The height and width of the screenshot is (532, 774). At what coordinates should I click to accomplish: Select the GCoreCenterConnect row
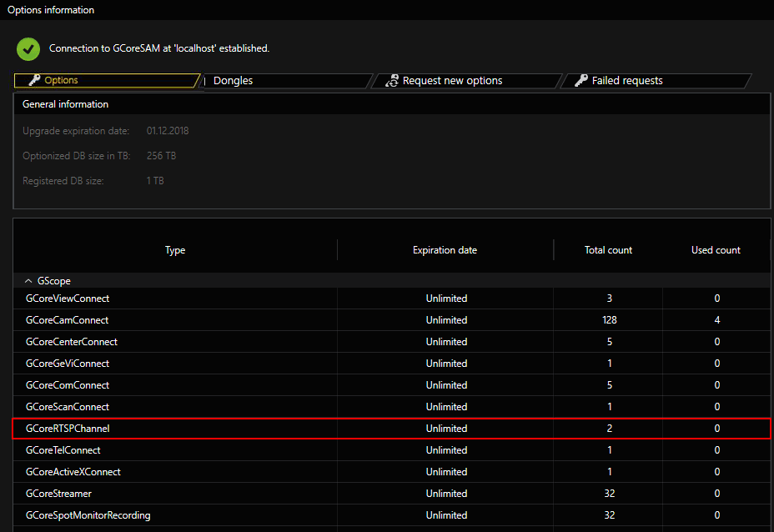(x=391, y=342)
